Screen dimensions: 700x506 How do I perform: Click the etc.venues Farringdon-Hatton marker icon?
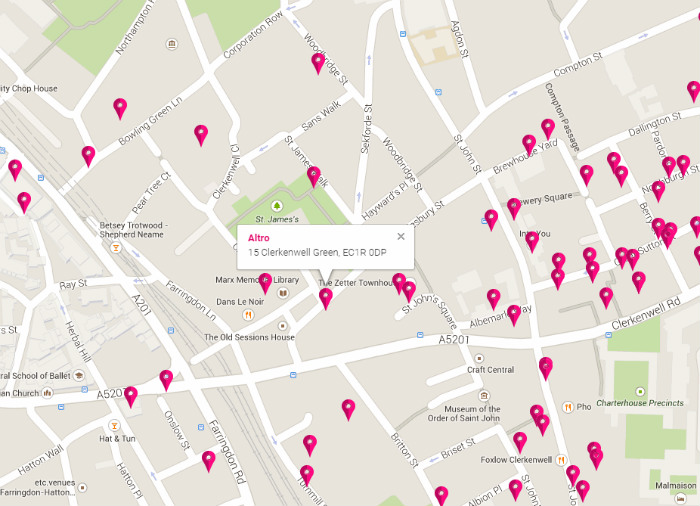pos(82,488)
